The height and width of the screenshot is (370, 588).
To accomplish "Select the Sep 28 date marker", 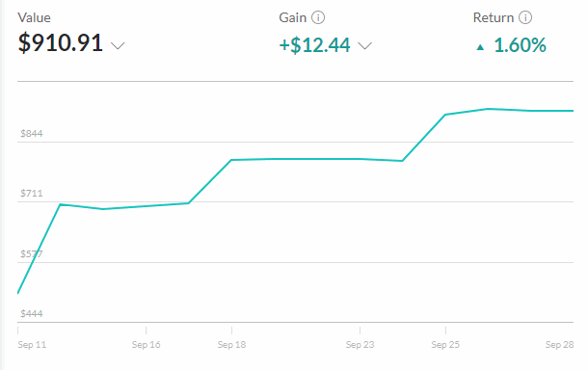I will coord(559,345).
